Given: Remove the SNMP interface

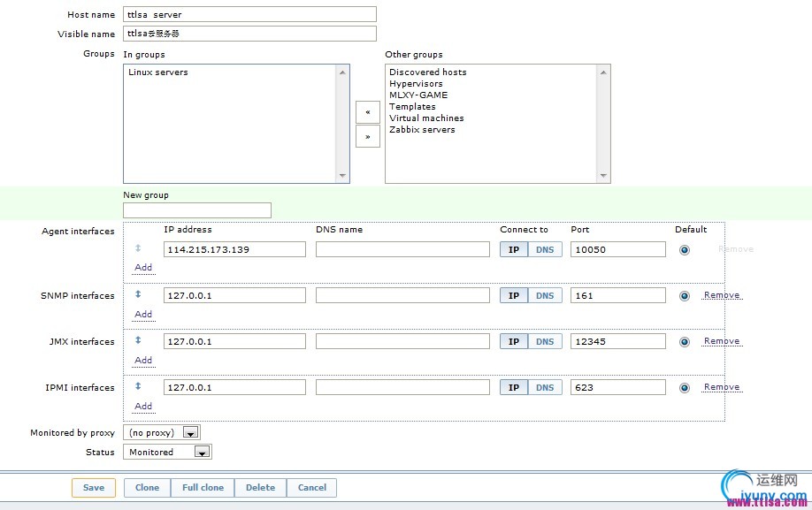Looking at the screenshot, I should click(722, 295).
